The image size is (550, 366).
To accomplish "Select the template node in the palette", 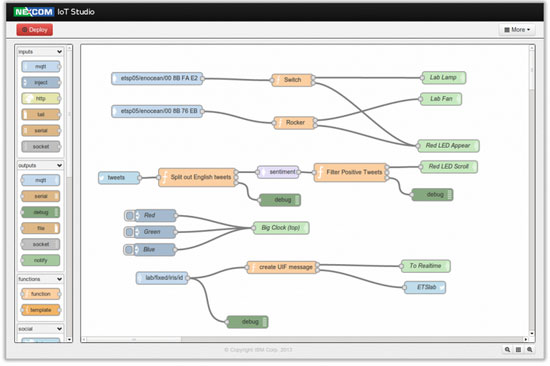I will click(x=41, y=310).
